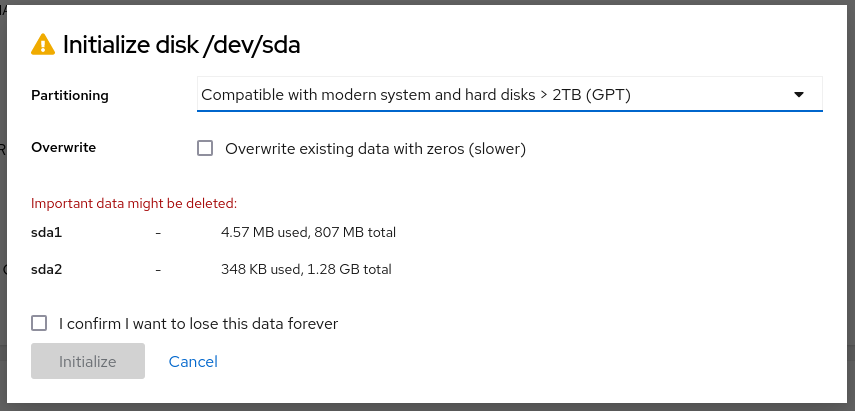The height and width of the screenshot is (411, 855).
Task: Click the bold Overwrite field label
Action: click(x=63, y=147)
